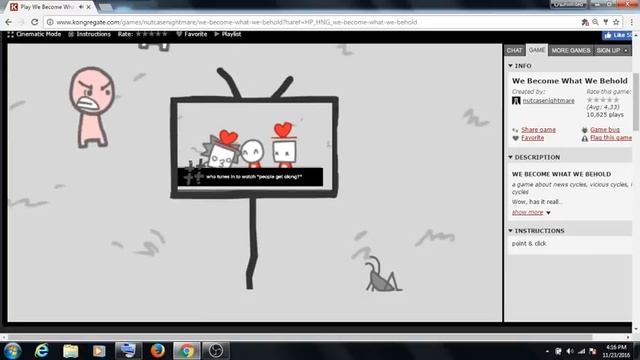
Task: Focus the Kongregate URL address field
Action: [x=236, y=22]
